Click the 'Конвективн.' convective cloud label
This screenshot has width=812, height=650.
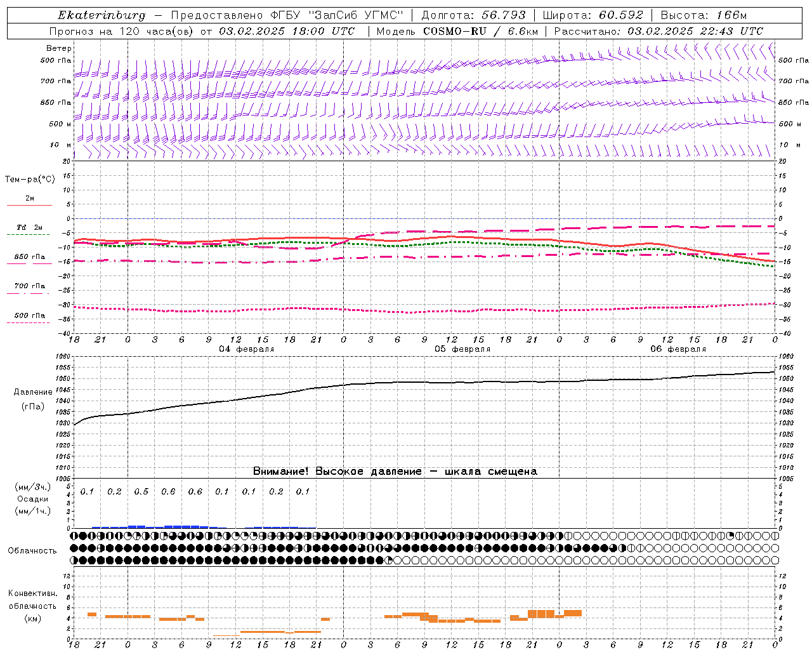(x=32, y=594)
